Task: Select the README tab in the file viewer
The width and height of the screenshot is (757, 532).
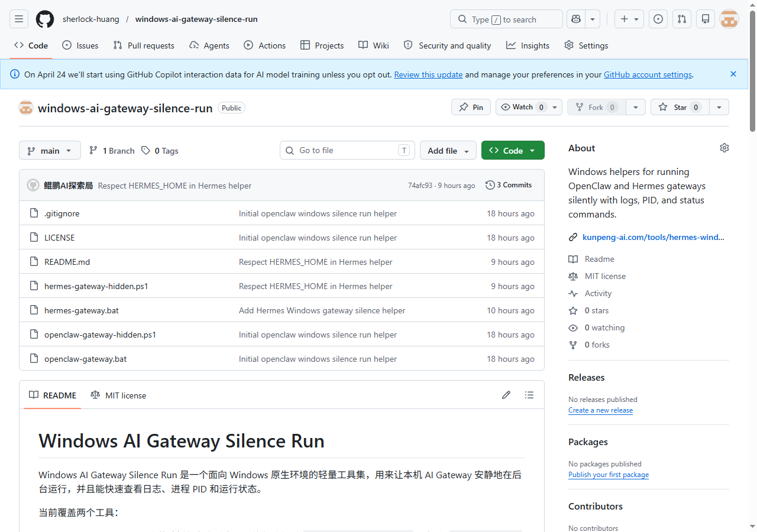Action: point(53,395)
